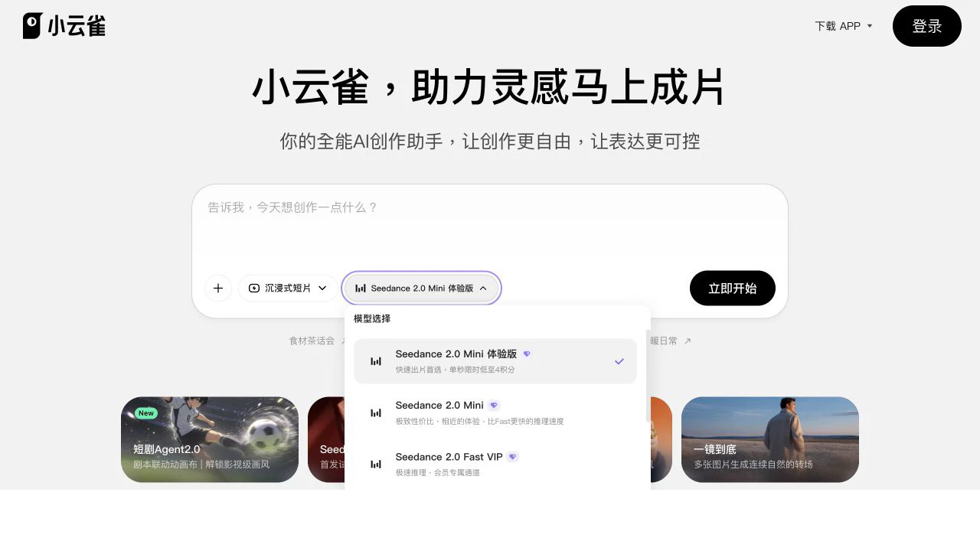980x551 pixels.
Task: Click the 小云雀 logo in the header
Action: pyautogui.click(x=64, y=25)
